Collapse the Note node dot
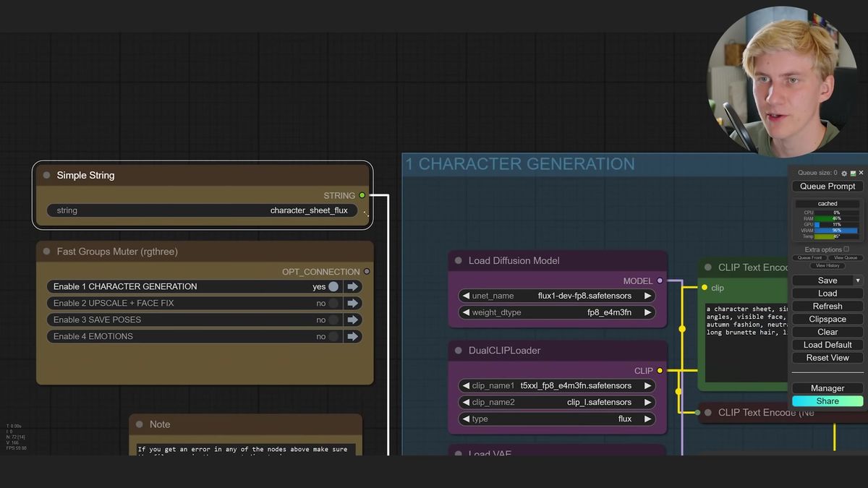 (x=139, y=424)
